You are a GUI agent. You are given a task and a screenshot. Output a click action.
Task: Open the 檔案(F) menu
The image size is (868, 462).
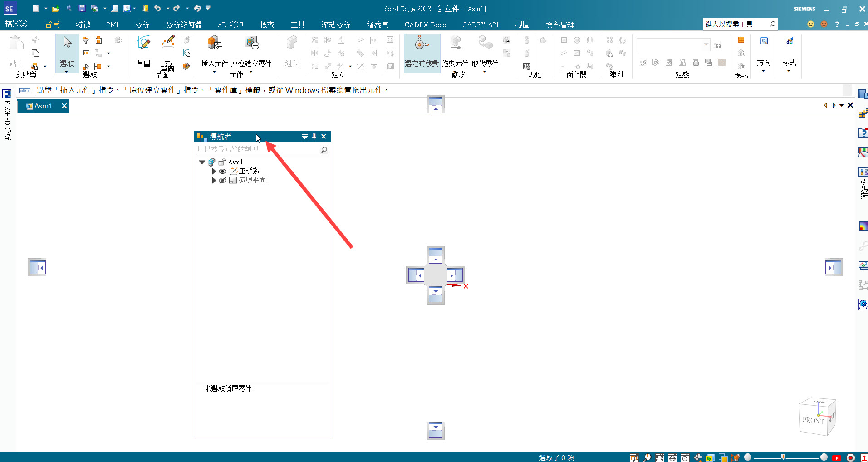click(16, 24)
